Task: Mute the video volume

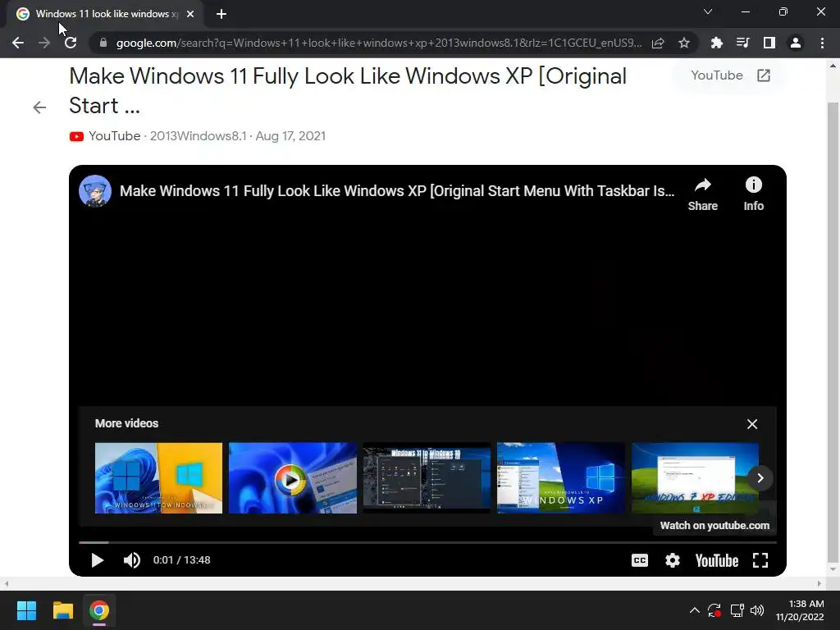Action: click(131, 560)
